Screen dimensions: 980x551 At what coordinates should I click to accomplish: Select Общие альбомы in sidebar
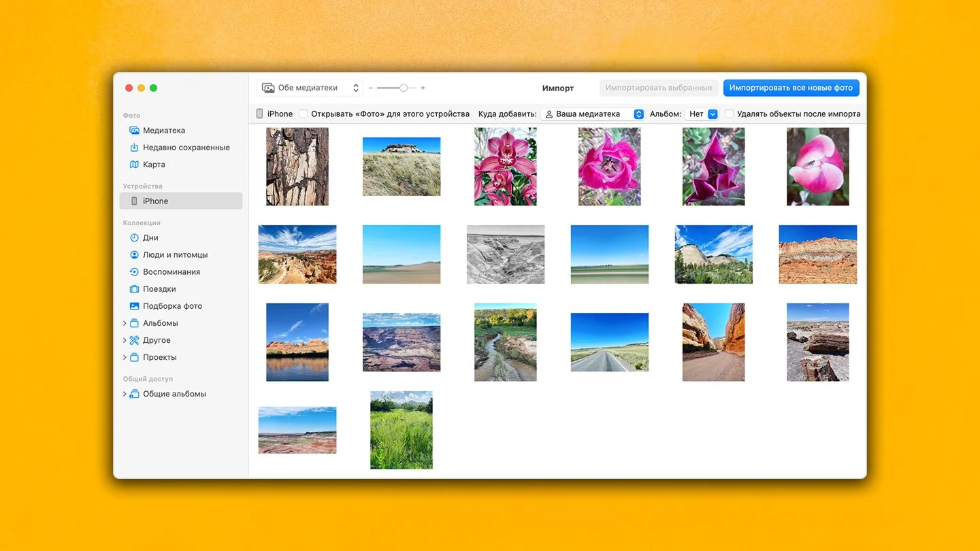pos(174,394)
